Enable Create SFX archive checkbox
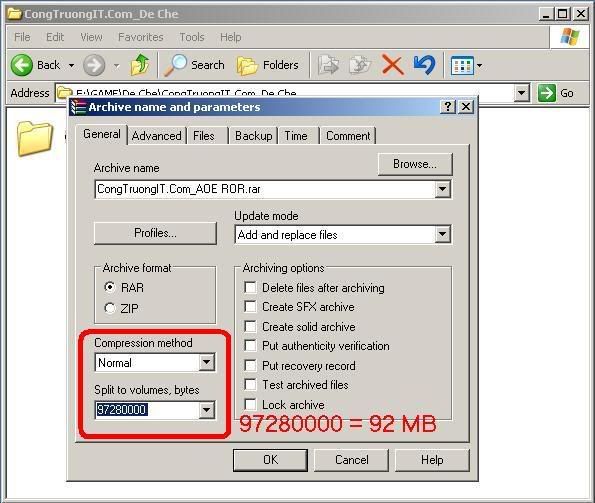Viewport: 595px width, 503px height. pos(250,307)
